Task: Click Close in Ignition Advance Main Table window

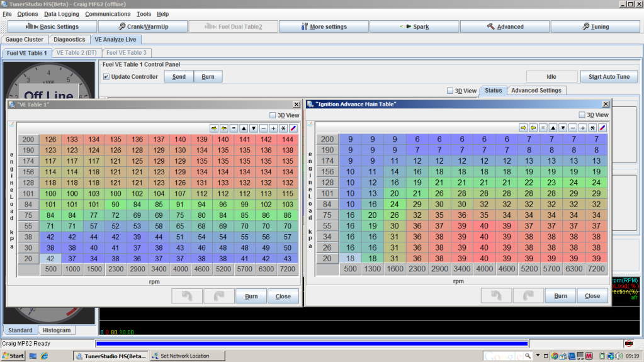Action: [x=592, y=295]
